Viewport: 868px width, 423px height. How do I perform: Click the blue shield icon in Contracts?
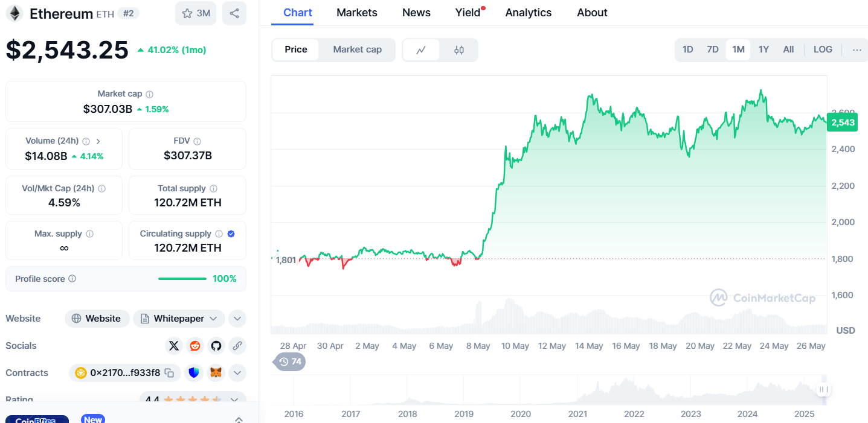tap(194, 373)
